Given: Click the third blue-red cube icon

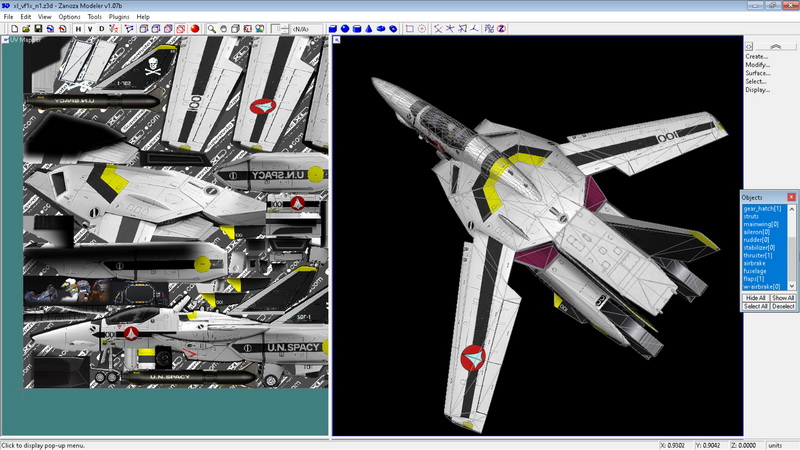Looking at the screenshot, I should click(x=168, y=29).
